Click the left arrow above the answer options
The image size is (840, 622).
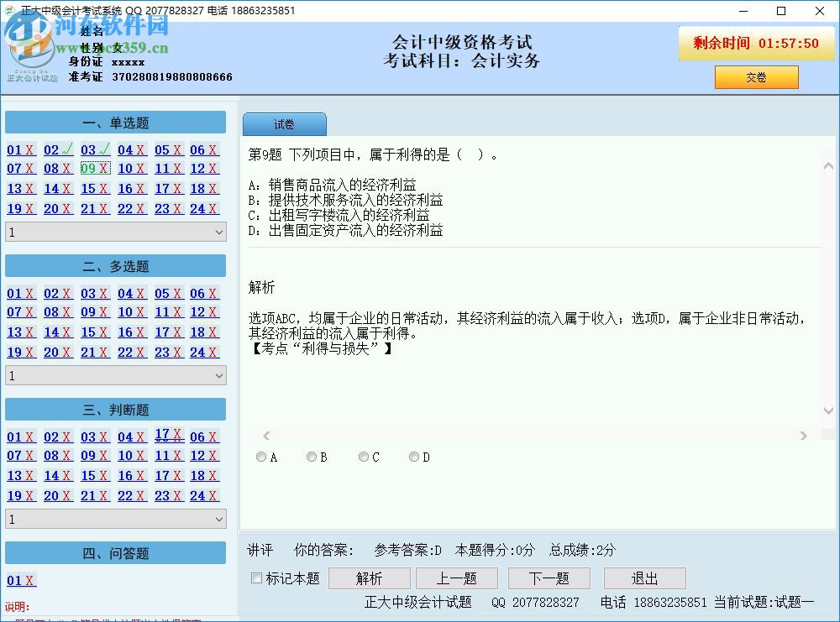[x=266, y=436]
